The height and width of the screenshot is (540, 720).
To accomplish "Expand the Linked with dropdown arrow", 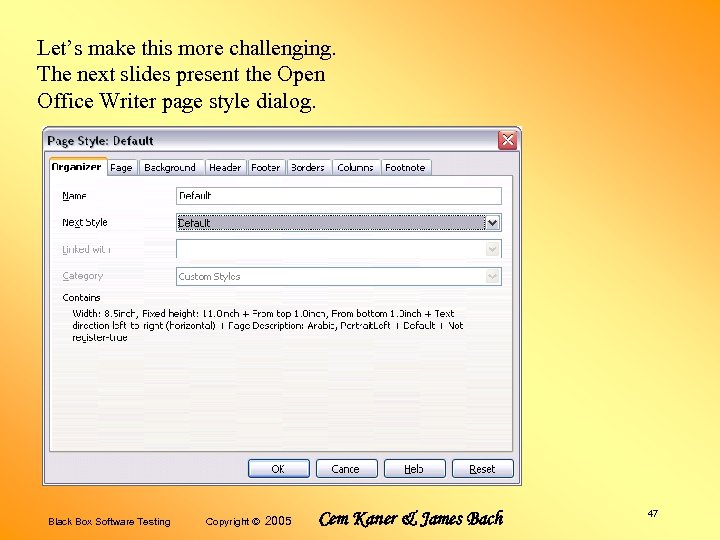I will [493, 249].
